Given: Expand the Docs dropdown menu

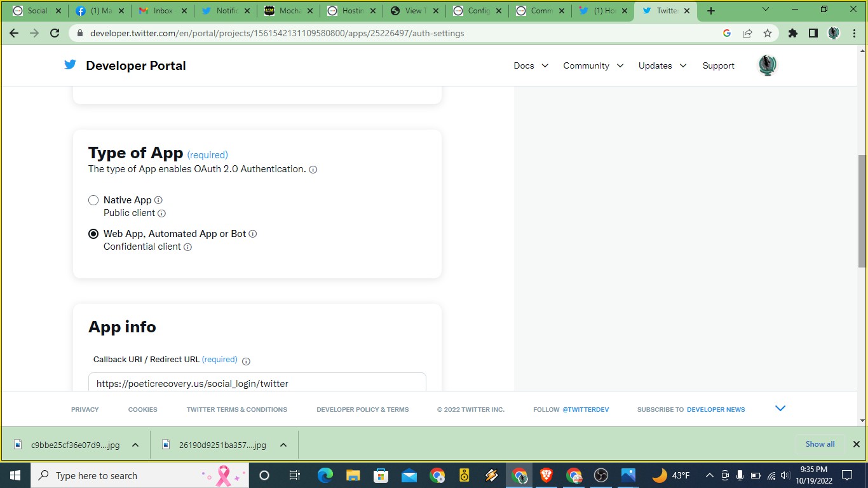Looking at the screenshot, I should (x=531, y=65).
